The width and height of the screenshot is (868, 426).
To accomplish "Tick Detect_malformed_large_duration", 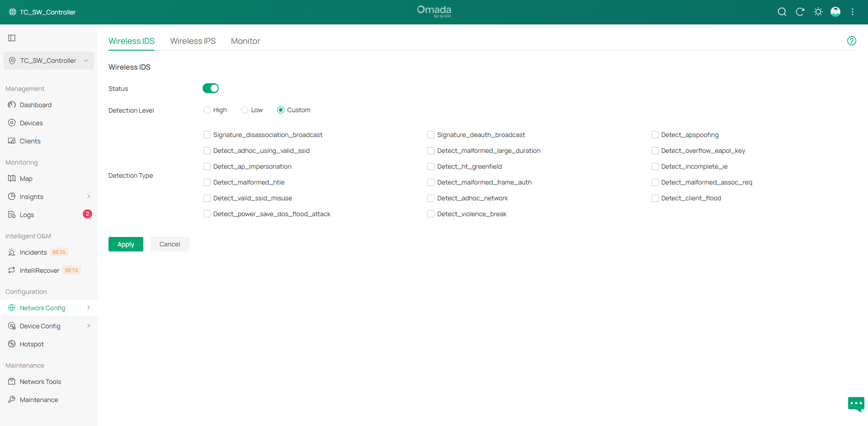I will (431, 151).
